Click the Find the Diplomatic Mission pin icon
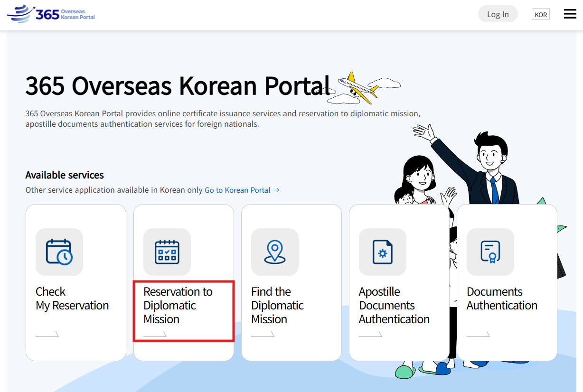Viewport: 583px width, 392px height. tap(275, 252)
